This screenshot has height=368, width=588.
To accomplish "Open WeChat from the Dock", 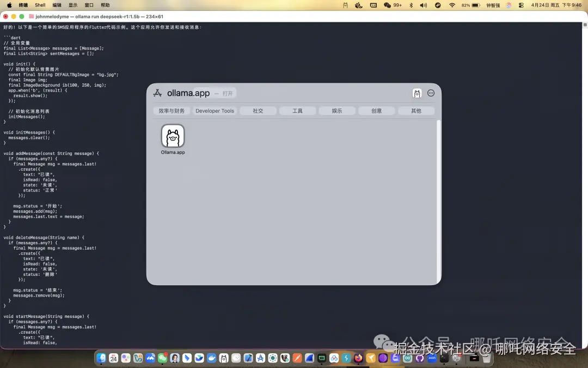I will click(x=162, y=358).
